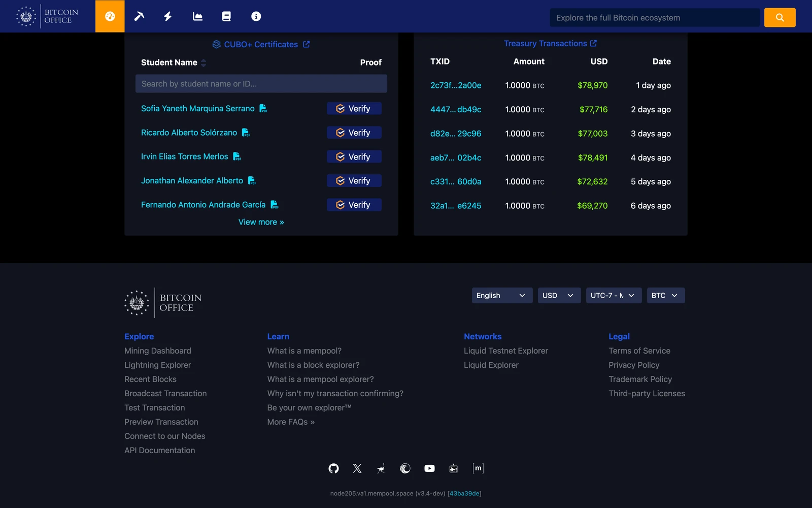
Task: Sort by Student Name arrows
Action: click(x=204, y=62)
